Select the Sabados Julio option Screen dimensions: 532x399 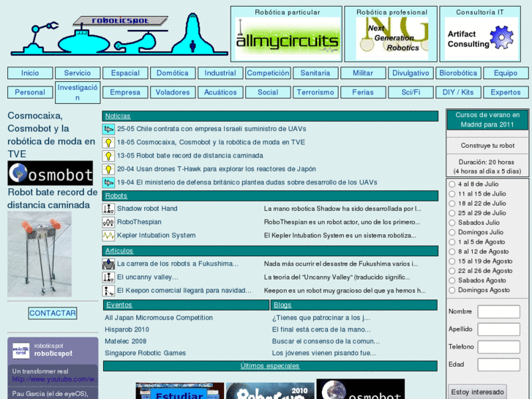pos(452,223)
